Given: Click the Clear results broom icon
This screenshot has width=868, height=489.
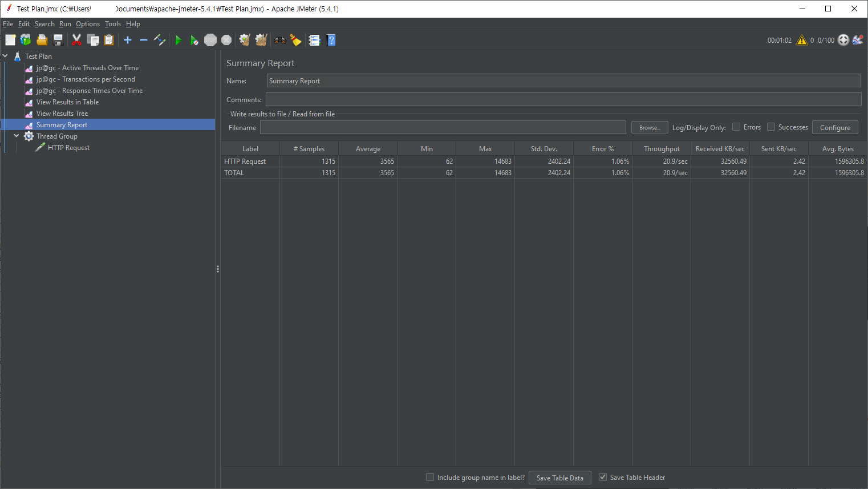Looking at the screenshot, I should (245, 40).
